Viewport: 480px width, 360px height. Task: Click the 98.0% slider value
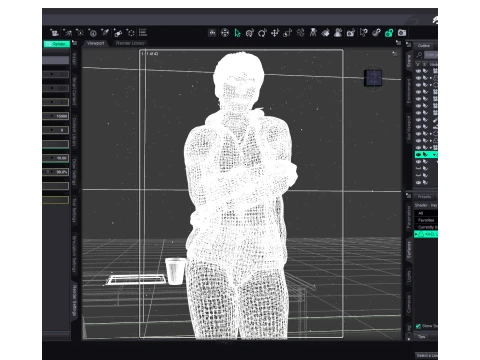tap(61, 172)
